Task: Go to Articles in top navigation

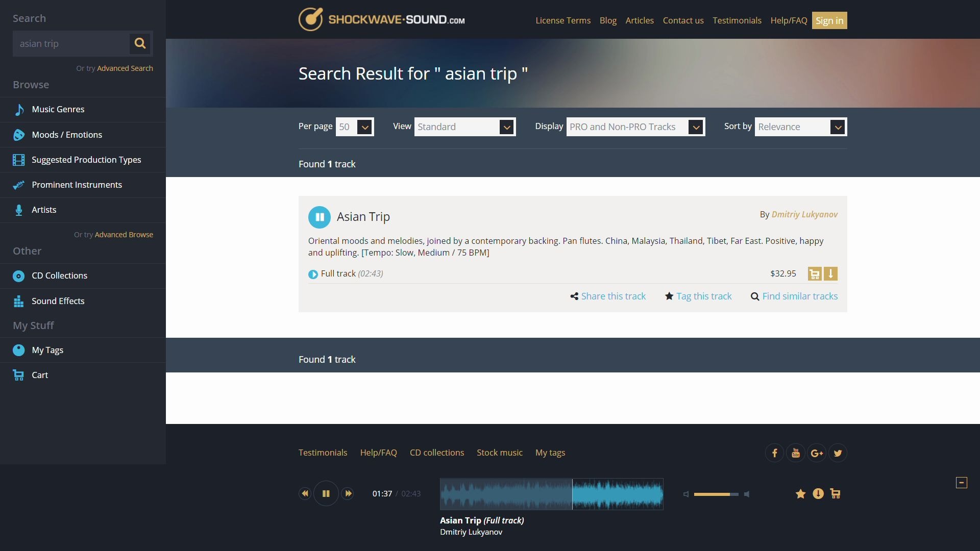Action: click(640, 20)
